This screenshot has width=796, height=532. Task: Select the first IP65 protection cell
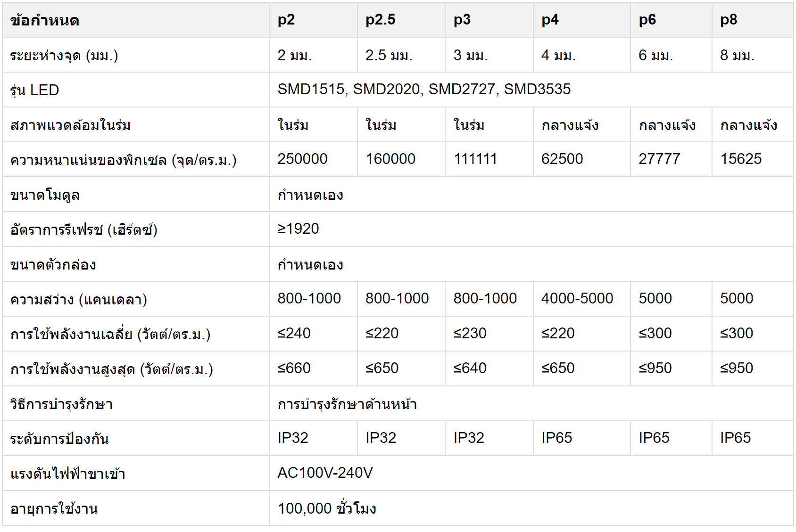tap(581, 438)
